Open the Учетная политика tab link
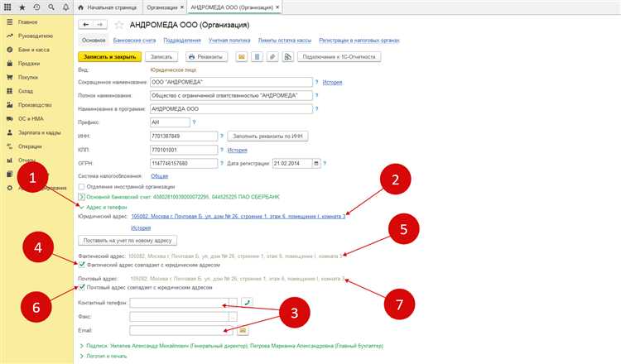The width and height of the screenshot is (621, 364). tap(229, 41)
